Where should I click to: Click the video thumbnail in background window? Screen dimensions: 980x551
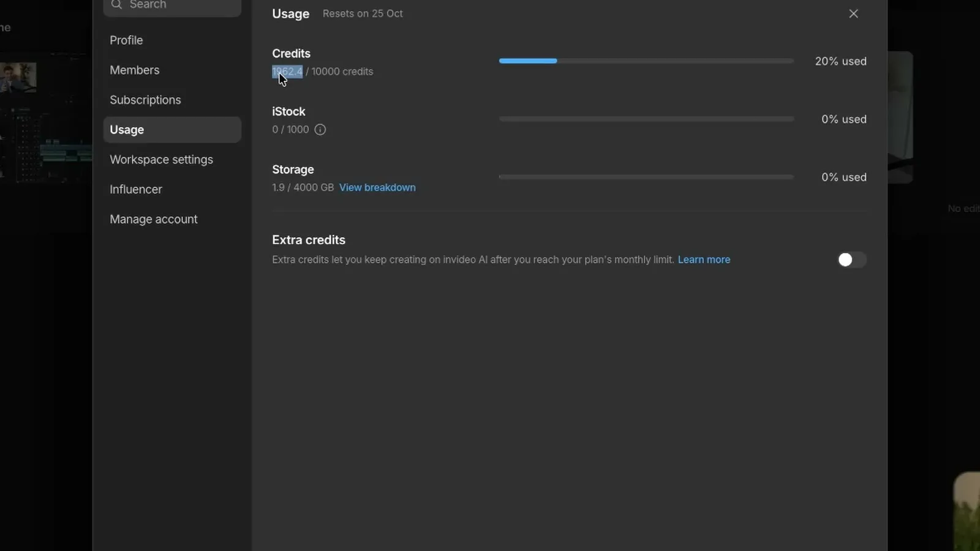18,77
